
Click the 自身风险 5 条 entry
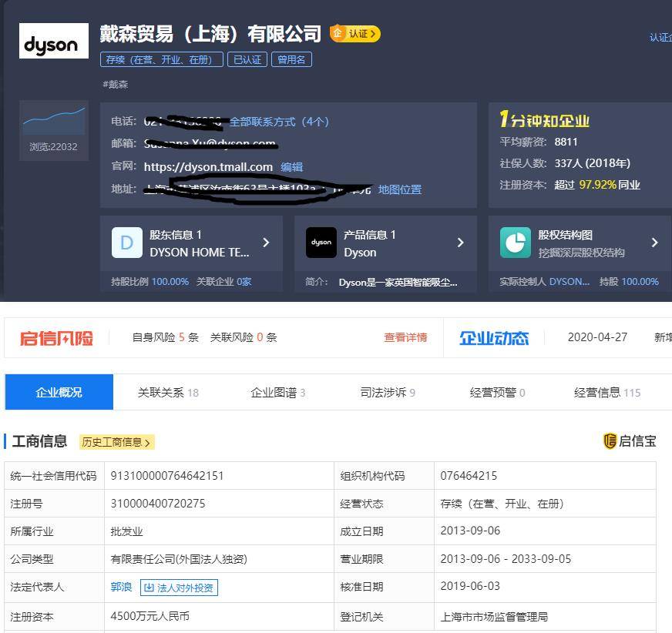(x=166, y=337)
